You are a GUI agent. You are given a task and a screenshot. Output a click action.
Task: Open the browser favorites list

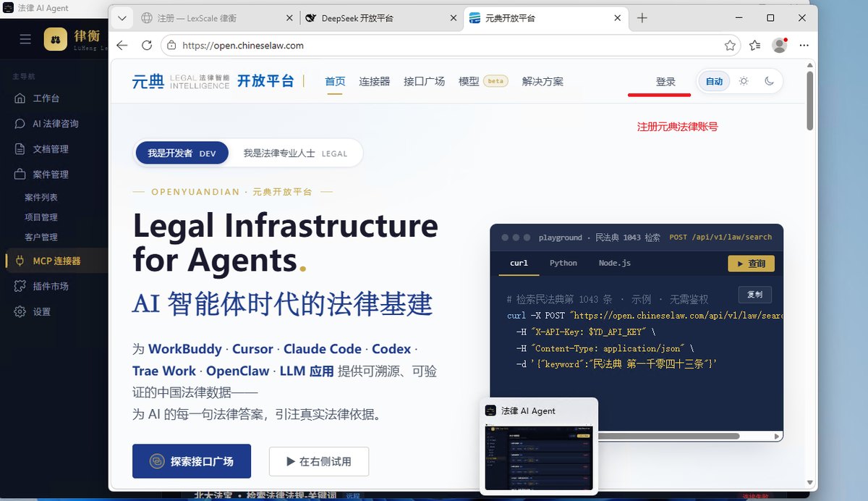pyautogui.click(x=755, y=45)
